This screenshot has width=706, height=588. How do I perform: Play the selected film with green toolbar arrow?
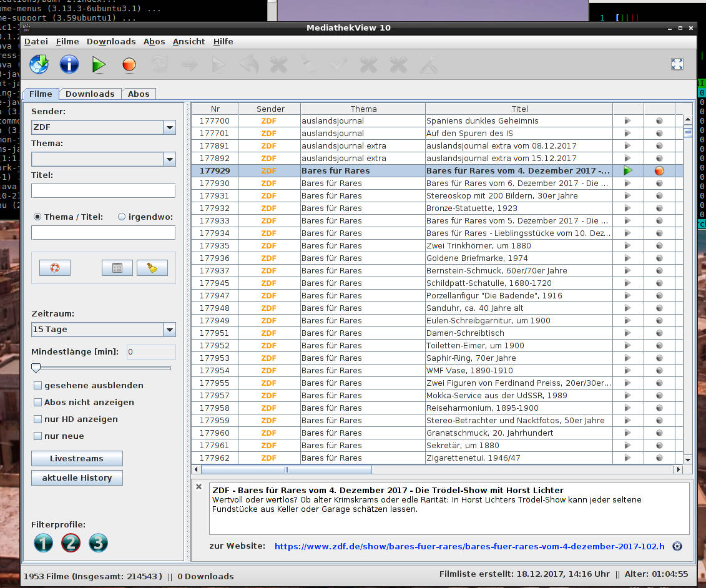click(99, 64)
